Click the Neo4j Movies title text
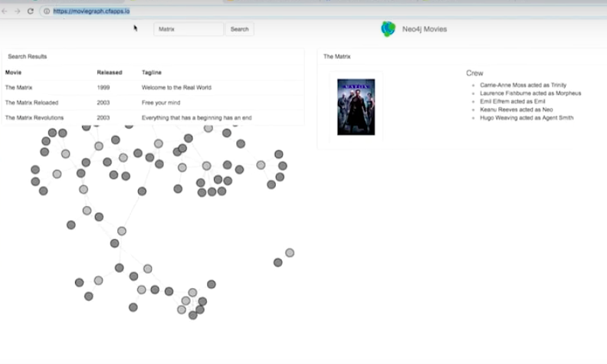The image size is (607, 364). (x=425, y=29)
